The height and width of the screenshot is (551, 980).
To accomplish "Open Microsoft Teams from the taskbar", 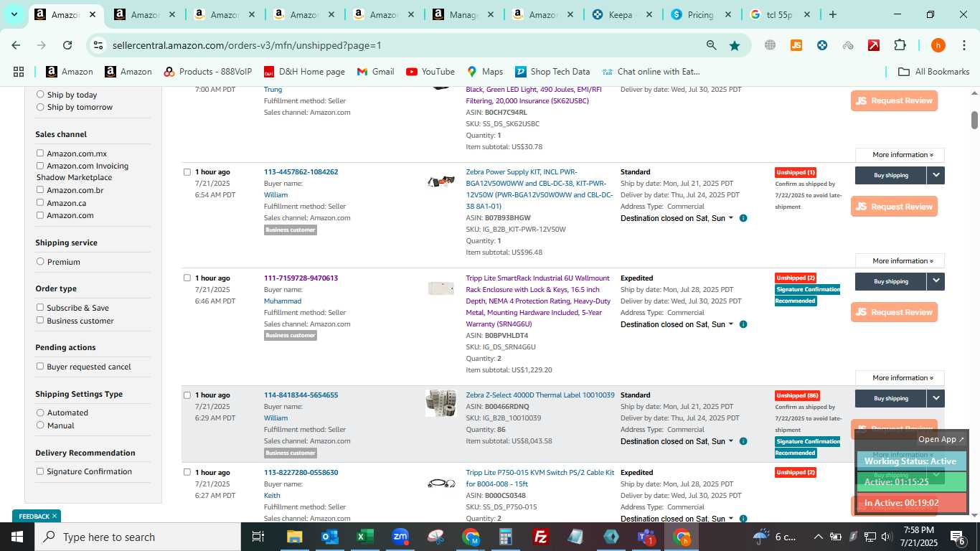I will tap(646, 537).
